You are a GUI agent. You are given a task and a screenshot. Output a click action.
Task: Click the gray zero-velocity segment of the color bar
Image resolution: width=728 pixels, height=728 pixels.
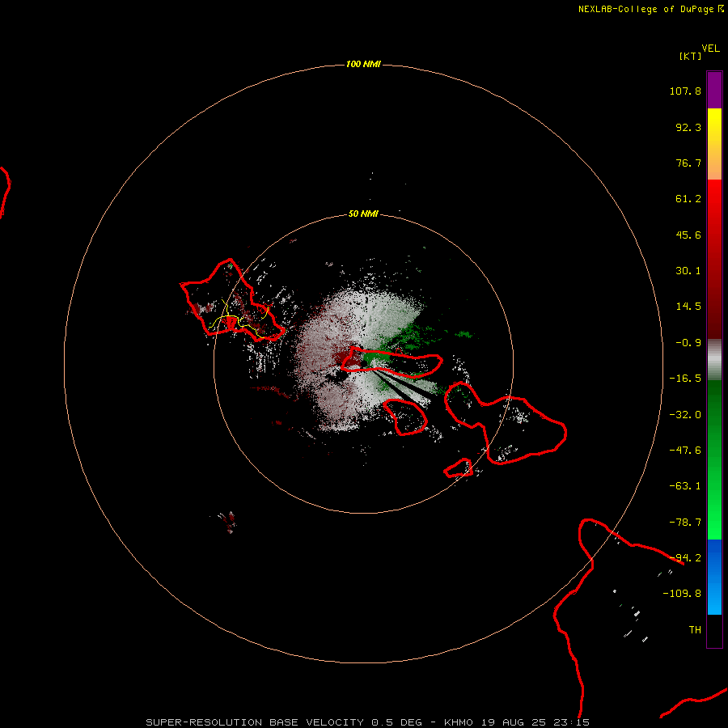point(714,360)
